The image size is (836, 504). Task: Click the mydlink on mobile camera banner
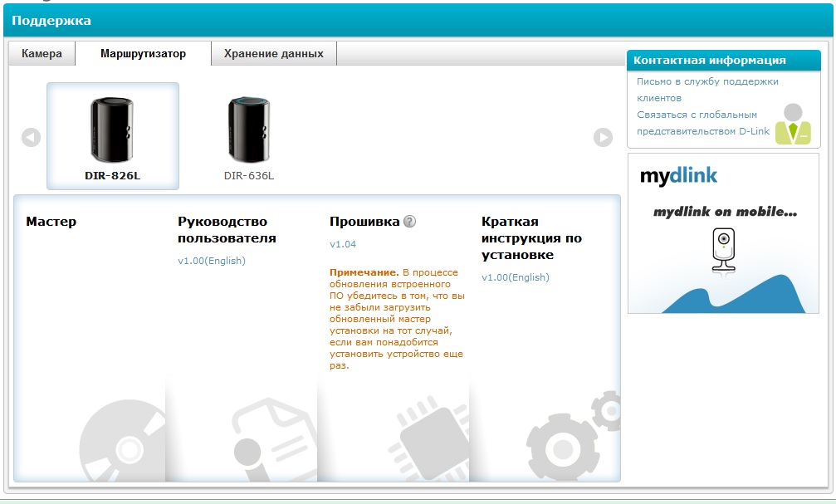pos(723,249)
